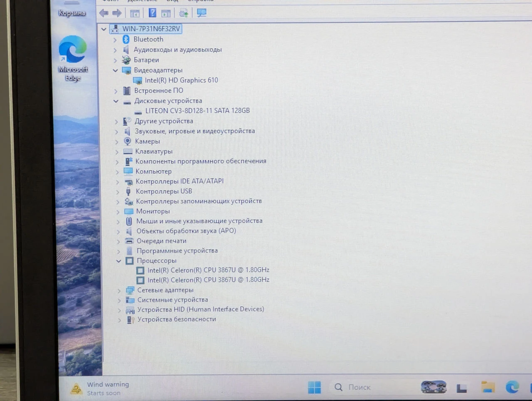The image size is (532, 401).
Task: Click the update driver toolbar icon
Action: 183,13
